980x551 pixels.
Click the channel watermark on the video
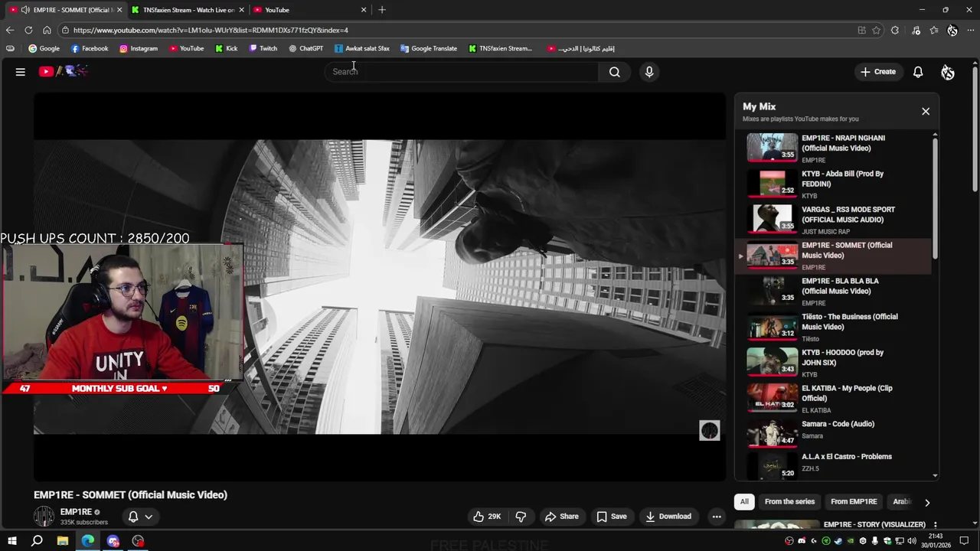point(710,431)
